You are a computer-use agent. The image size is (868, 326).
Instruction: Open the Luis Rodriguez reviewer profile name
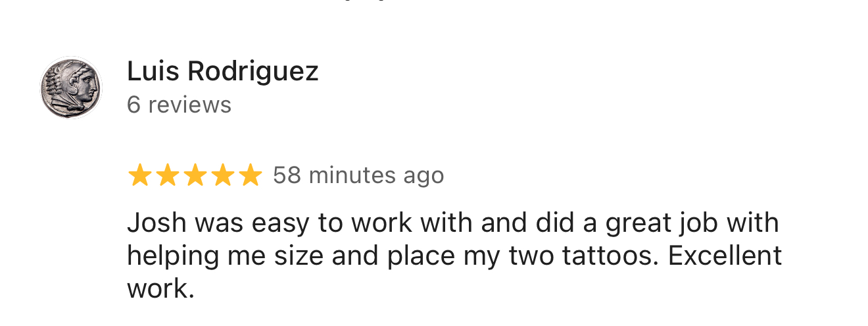click(222, 71)
